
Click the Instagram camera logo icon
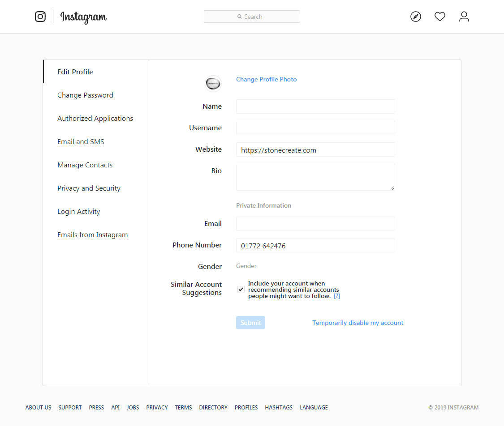[x=40, y=17]
